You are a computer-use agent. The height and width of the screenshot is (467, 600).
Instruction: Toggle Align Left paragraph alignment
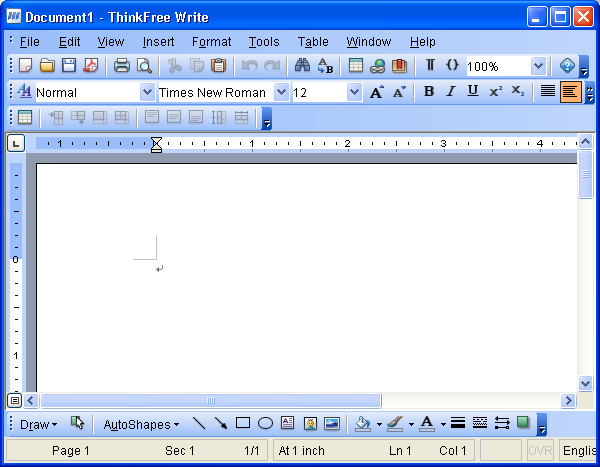pyautogui.click(x=570, y=92)
